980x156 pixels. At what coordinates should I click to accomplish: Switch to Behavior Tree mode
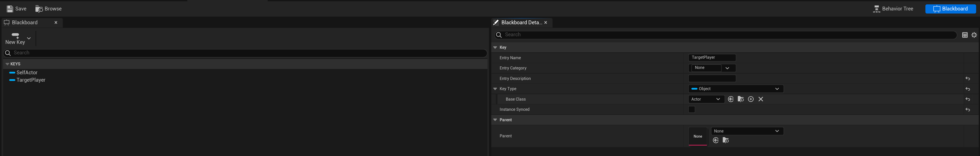pyautogui.click(x=892, y=9)
